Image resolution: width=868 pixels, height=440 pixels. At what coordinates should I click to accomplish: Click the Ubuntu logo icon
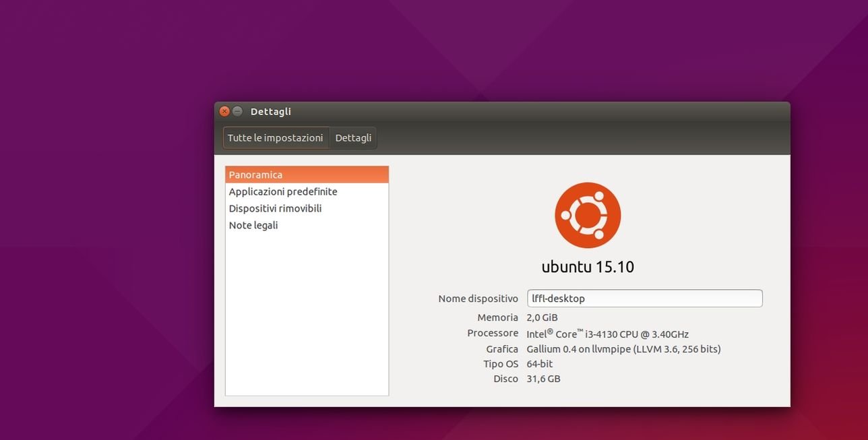(588, 216)
